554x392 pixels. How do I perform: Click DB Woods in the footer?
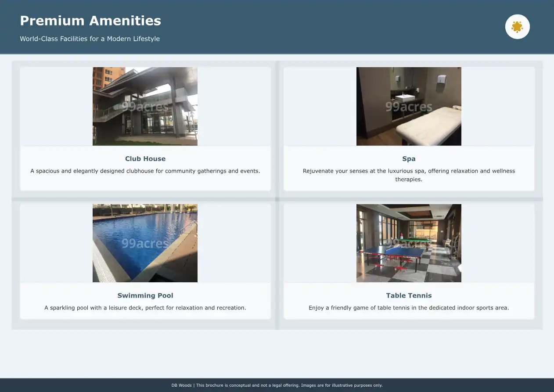181,385
